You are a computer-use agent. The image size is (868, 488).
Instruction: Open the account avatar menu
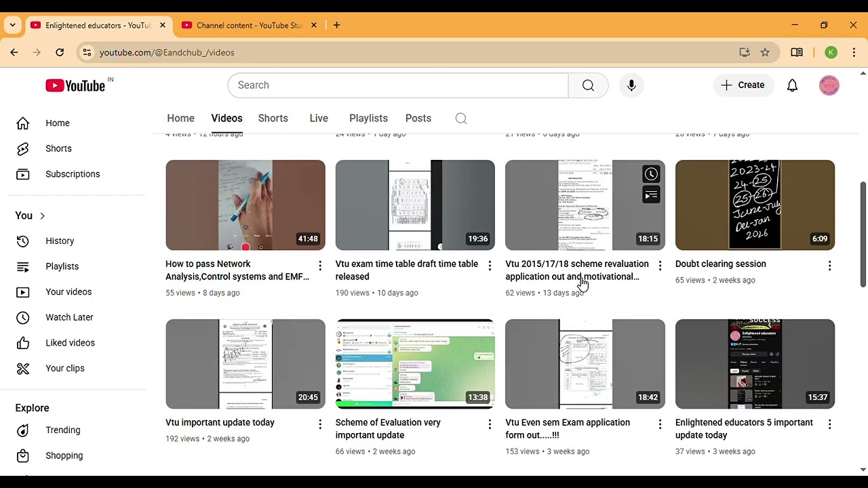(x=829, y=85)
